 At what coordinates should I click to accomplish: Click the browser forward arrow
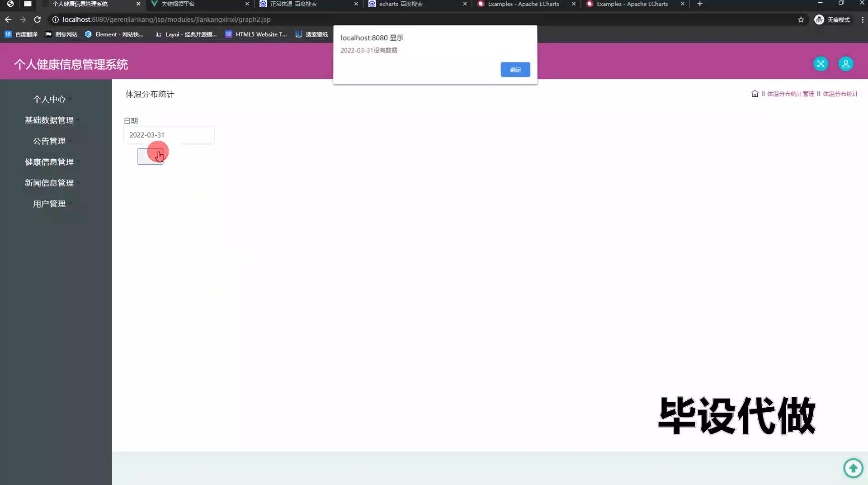[x=23, y=19]
